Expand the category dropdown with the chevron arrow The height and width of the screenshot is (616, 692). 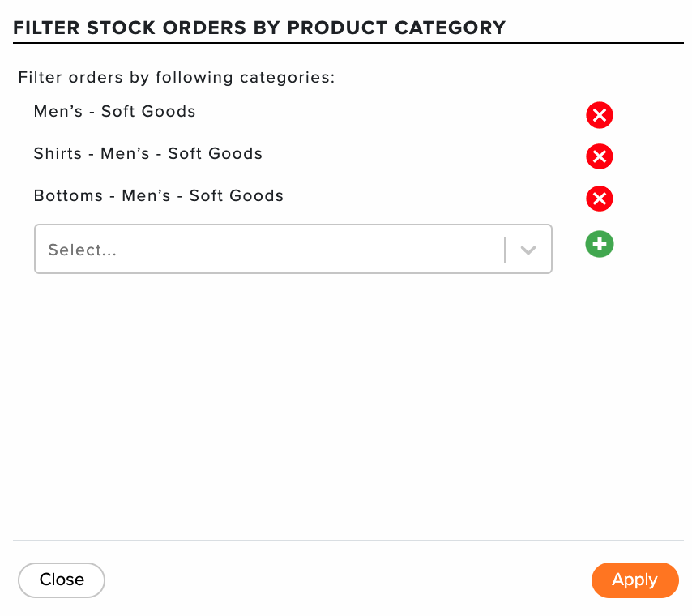528,250
